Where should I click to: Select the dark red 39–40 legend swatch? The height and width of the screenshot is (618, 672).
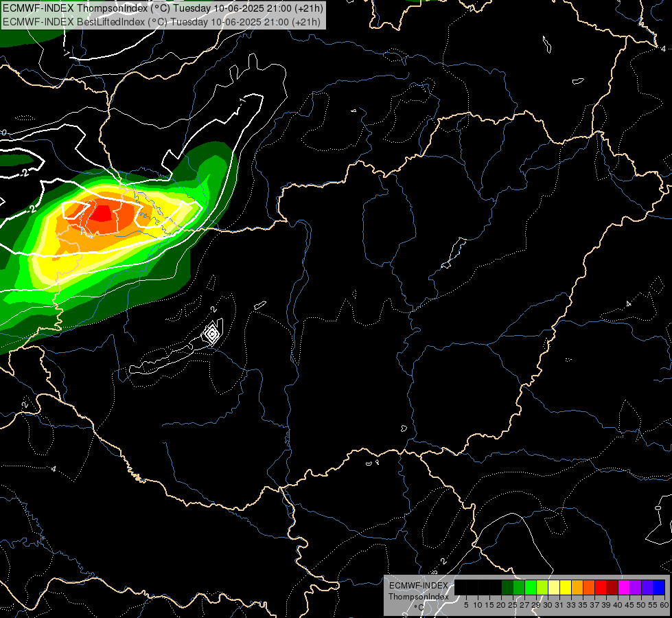pos(612,587)
